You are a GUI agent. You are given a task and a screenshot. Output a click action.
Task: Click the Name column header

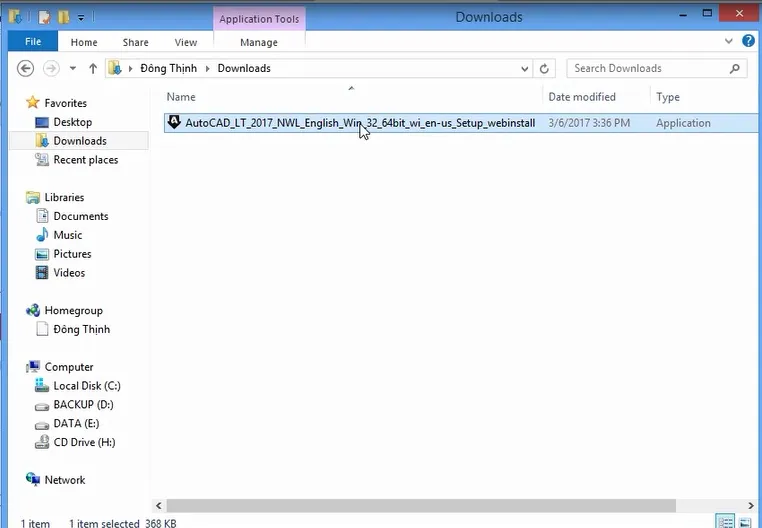(x=181, y=97)
